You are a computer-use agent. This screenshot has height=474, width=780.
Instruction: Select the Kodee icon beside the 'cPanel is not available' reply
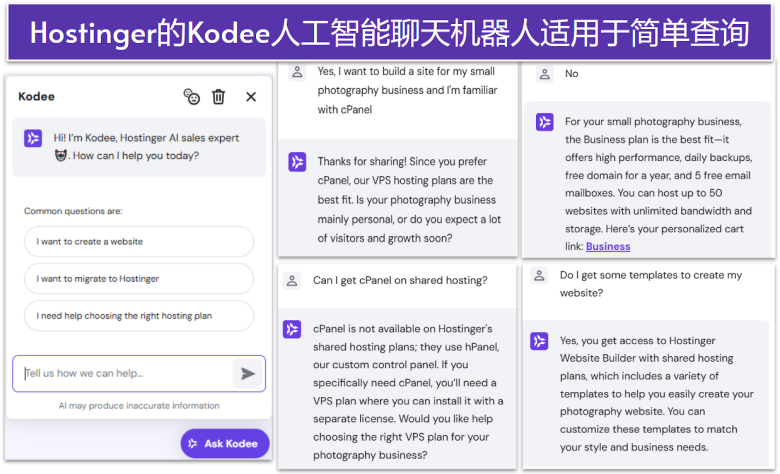tap(292, 329)
